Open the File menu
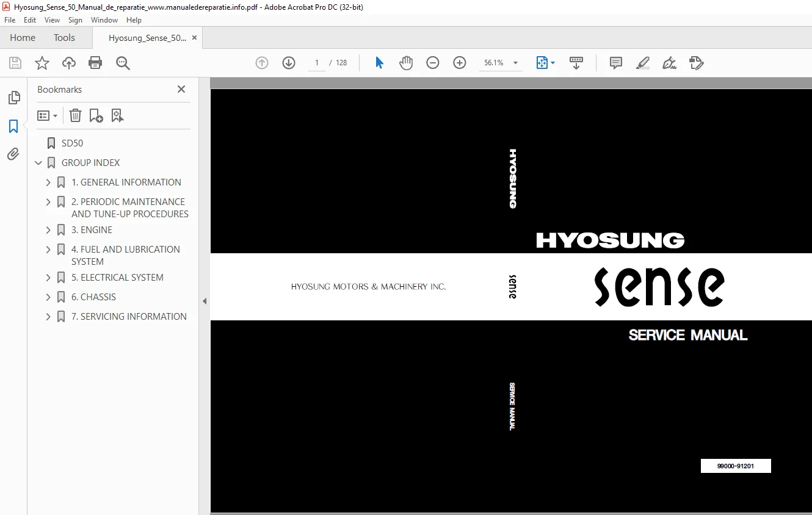 pyautogui.click(x=10, y=20)
